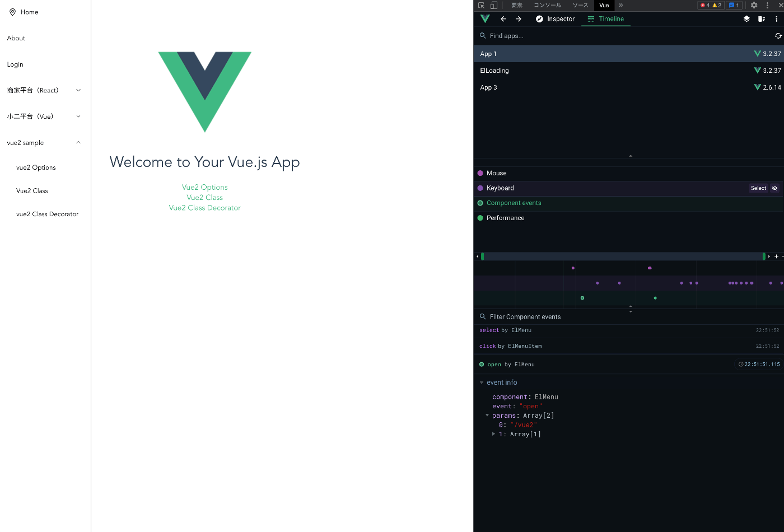Screen dimensions: 784x532
Task: Hide Keyboard layer with eye icon
Action: [775, 188]
